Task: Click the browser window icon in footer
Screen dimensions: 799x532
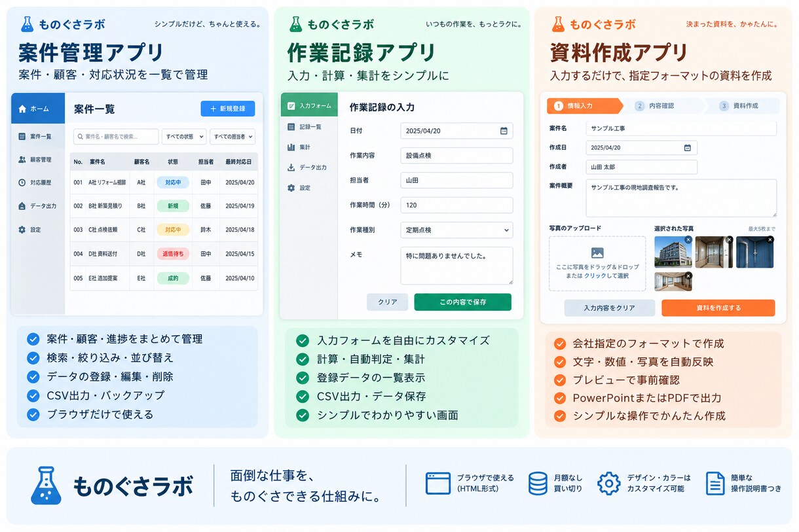Action: pyautogui.click(x=438, y=484)
